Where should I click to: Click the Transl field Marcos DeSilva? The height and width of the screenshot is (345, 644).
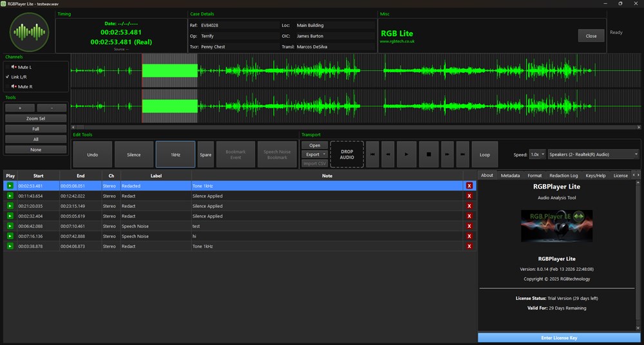335,46
